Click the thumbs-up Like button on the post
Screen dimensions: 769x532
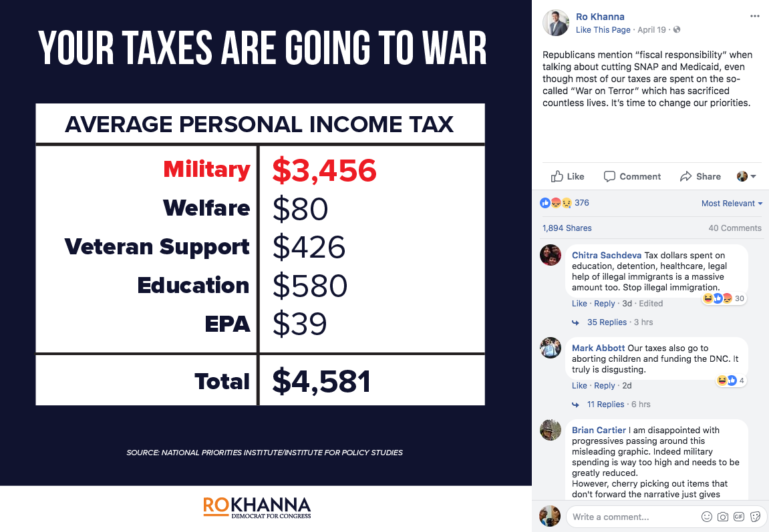click(567, 176)
